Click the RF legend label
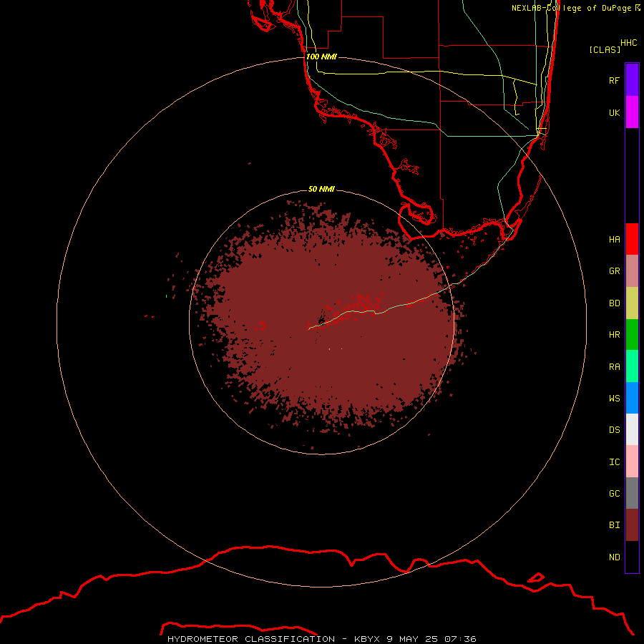Viewport: 644px width, 644px height. click(x=614, y=80)
